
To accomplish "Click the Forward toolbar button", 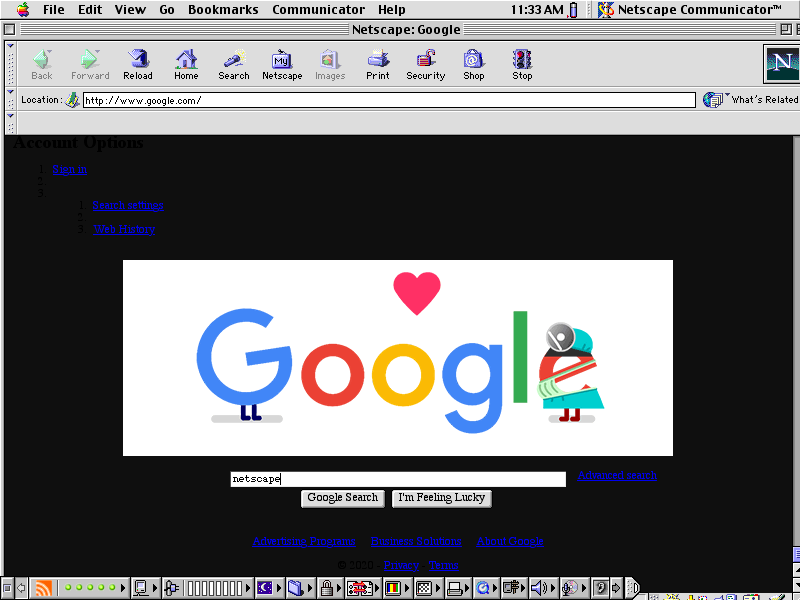I will point(90,65).
